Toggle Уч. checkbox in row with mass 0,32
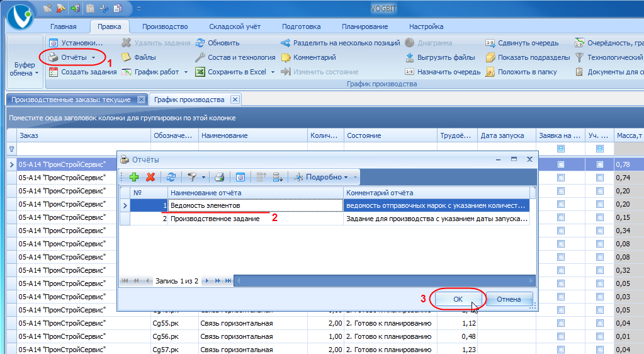 [600, 270]
